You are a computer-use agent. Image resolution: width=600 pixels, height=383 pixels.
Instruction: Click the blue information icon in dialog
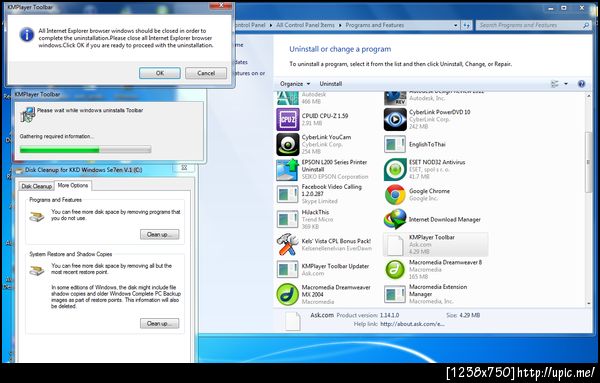(x=26, y=35)
